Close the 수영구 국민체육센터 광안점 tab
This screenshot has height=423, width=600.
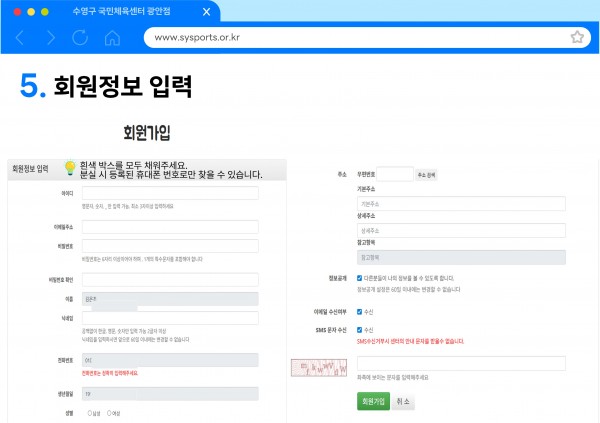[x=206, y=12]
